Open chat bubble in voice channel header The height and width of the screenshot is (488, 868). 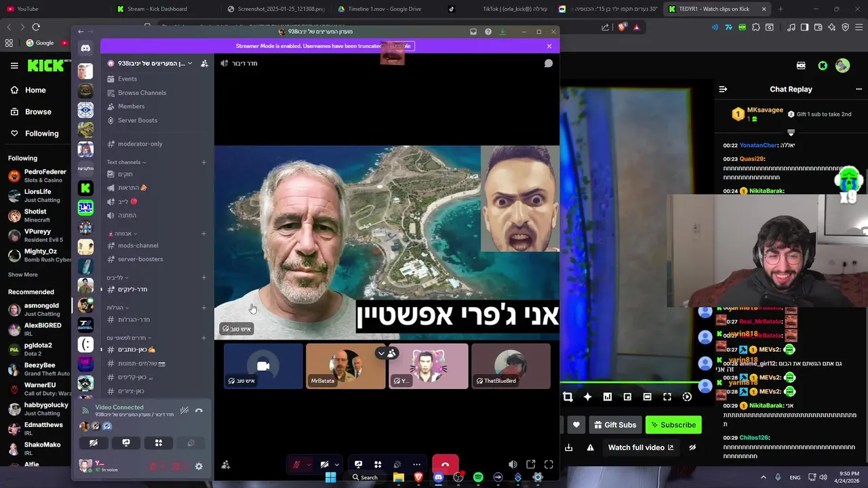[549, 63]
